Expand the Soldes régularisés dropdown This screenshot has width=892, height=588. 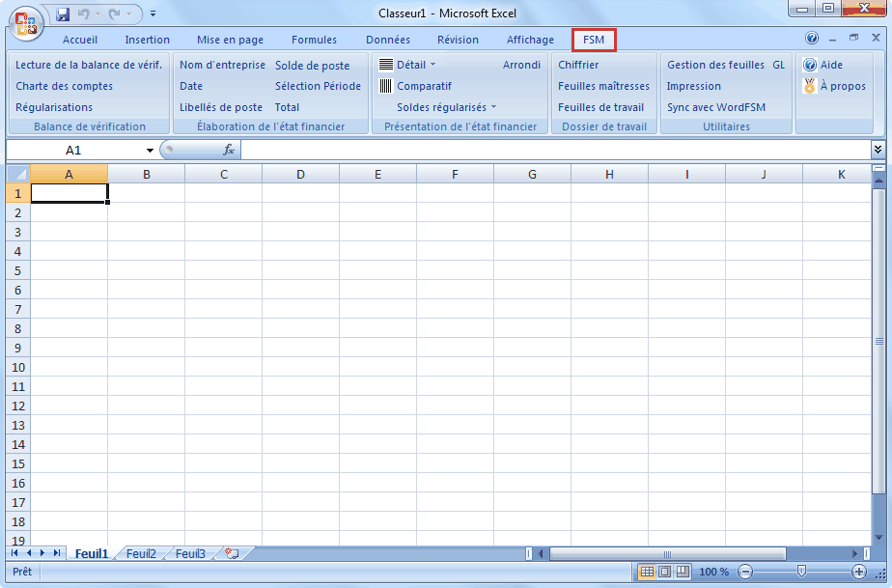click(493, 107)
